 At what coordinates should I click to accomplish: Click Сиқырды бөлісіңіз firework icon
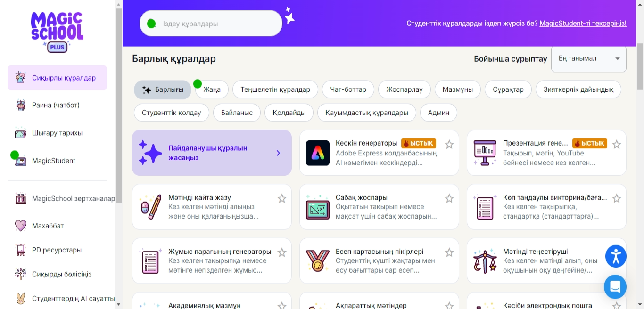(20, 274)
